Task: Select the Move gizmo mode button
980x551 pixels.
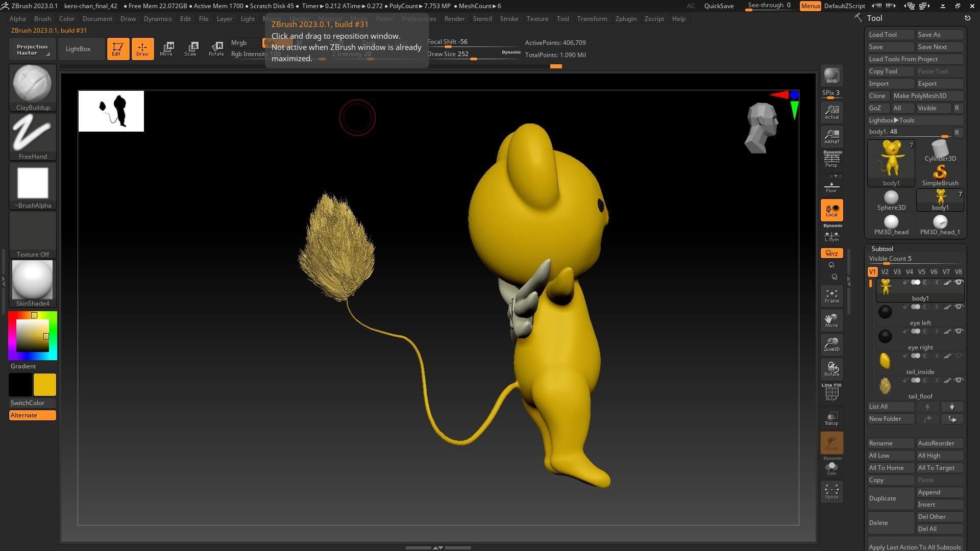Action: pyautogui.click(x=166, y=48)
